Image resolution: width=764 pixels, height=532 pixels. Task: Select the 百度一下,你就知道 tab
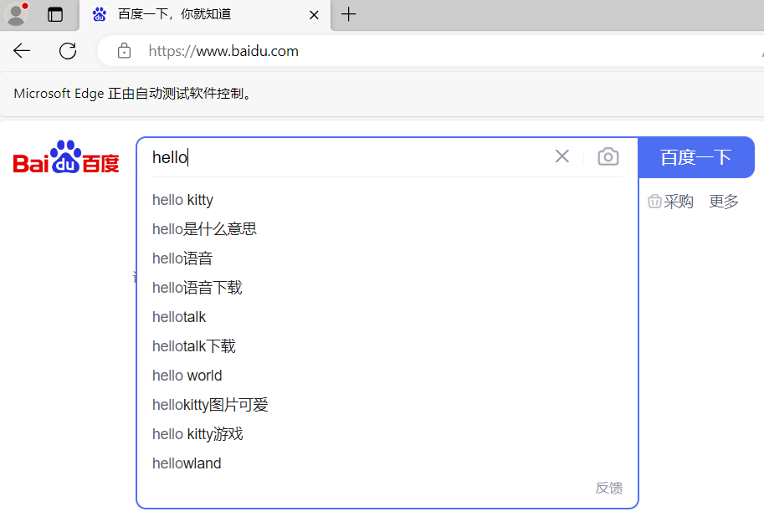[x=205, y=15]
